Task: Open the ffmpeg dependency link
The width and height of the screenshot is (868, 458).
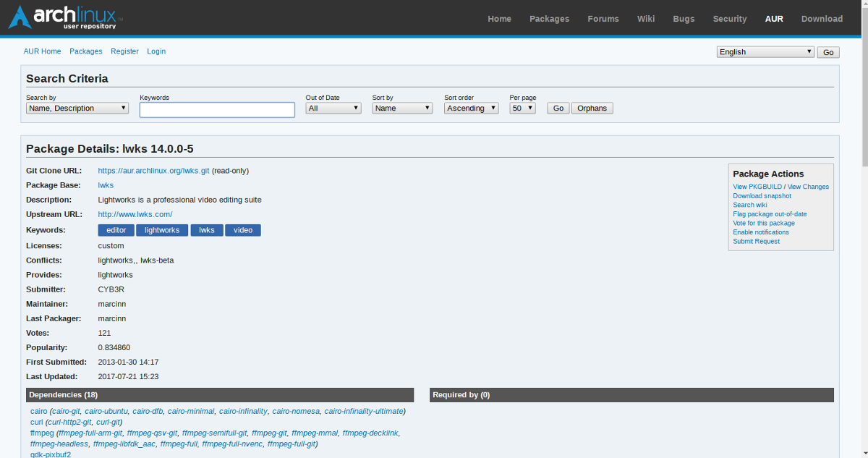Action: pos(43,433)
